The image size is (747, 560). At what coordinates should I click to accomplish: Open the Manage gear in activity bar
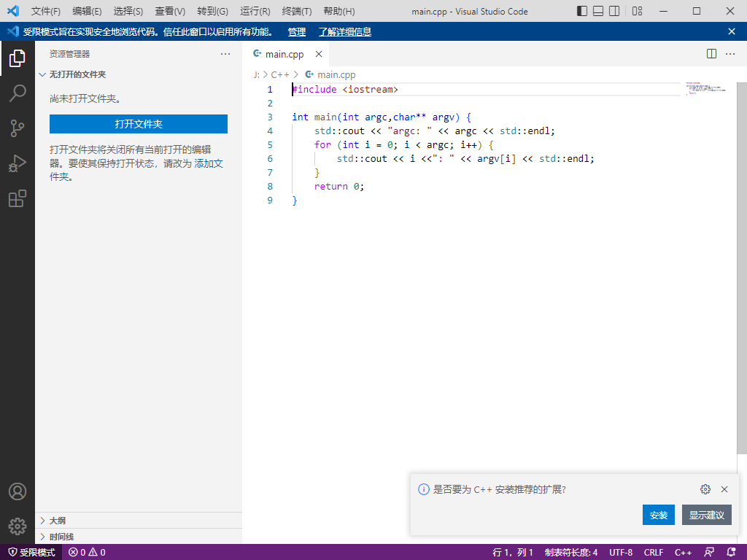tap(18, 526)
